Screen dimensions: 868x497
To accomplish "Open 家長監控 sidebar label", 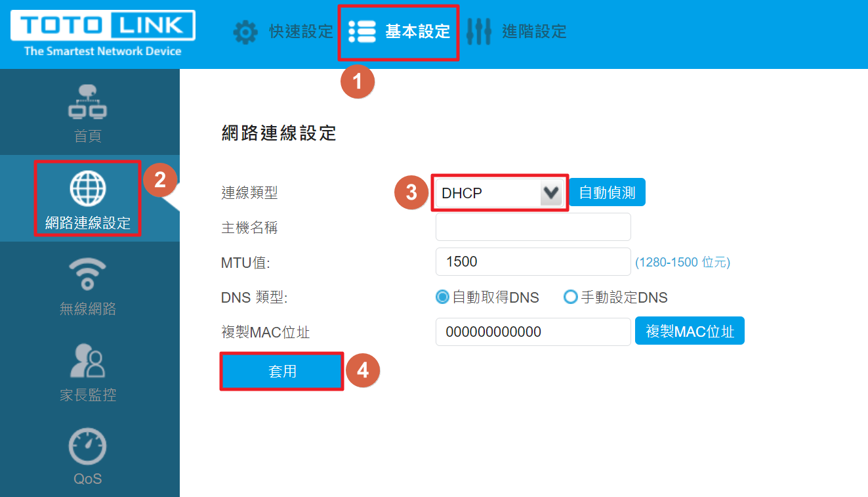I will tap(88, 395).
